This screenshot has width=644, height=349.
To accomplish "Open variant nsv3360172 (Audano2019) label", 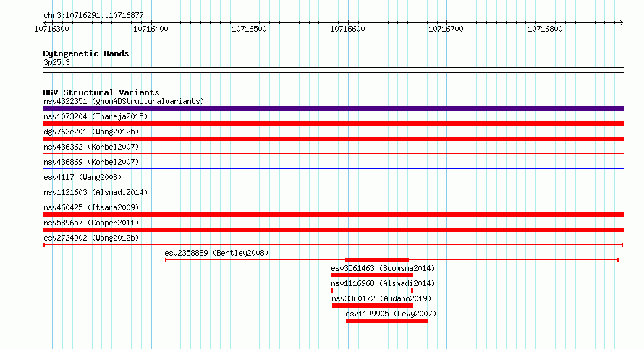I will 381,298.
